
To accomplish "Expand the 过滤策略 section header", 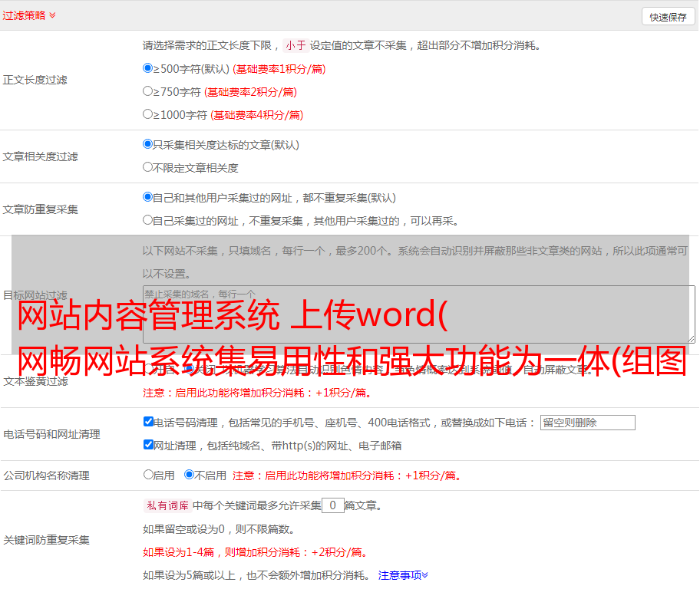I will 29,15.
